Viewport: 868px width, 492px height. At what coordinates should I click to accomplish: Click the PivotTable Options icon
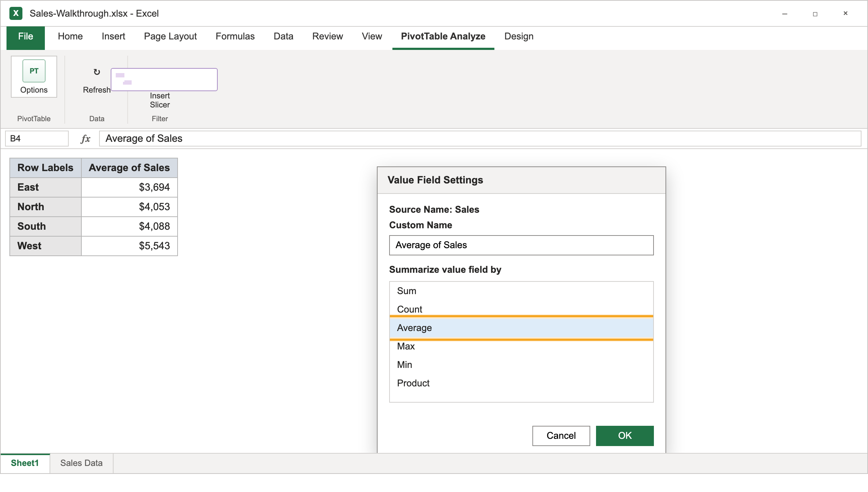(34, 71)
